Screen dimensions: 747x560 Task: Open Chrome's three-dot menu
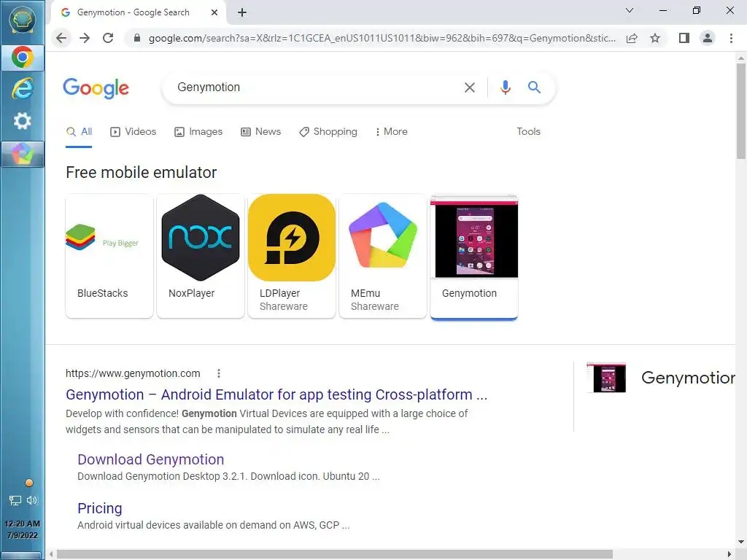[731, 38]
